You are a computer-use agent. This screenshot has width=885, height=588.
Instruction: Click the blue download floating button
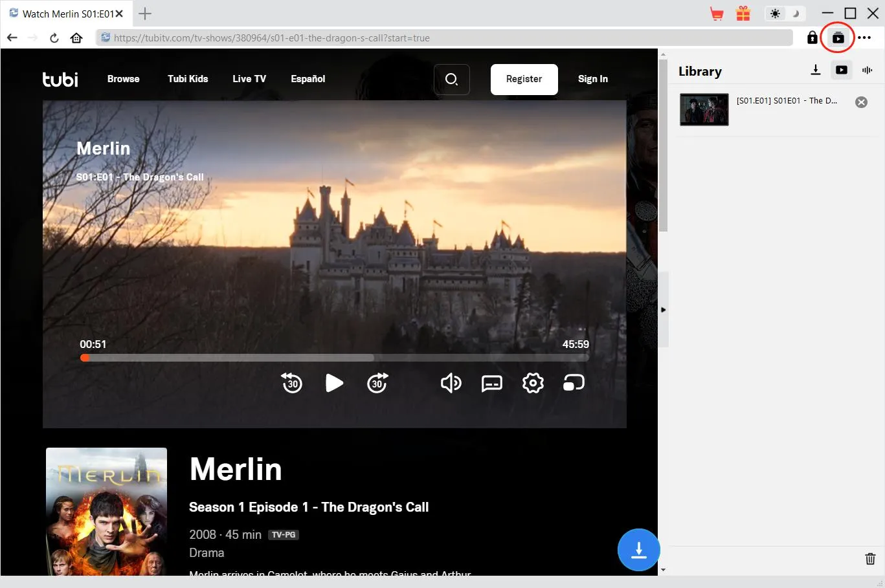[638, 550]
